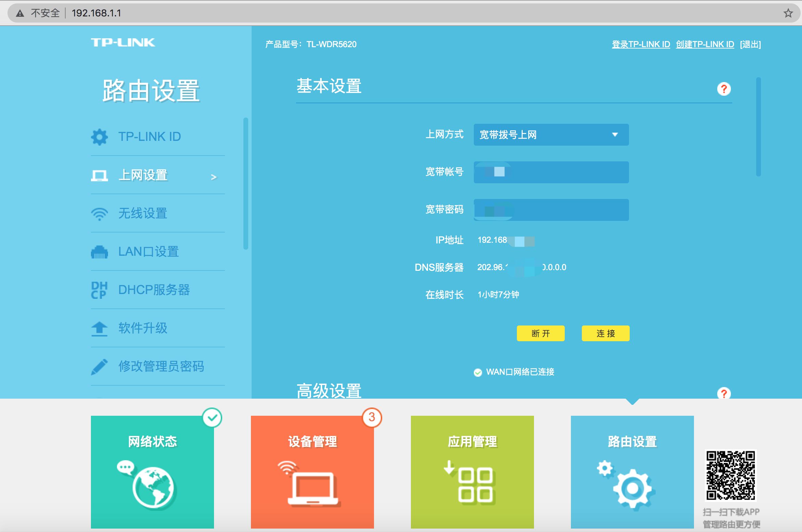This screenshot has height=532, width=802.
Task: Expand 上网设置 with the chevron arrow
Action: point(214,177)
